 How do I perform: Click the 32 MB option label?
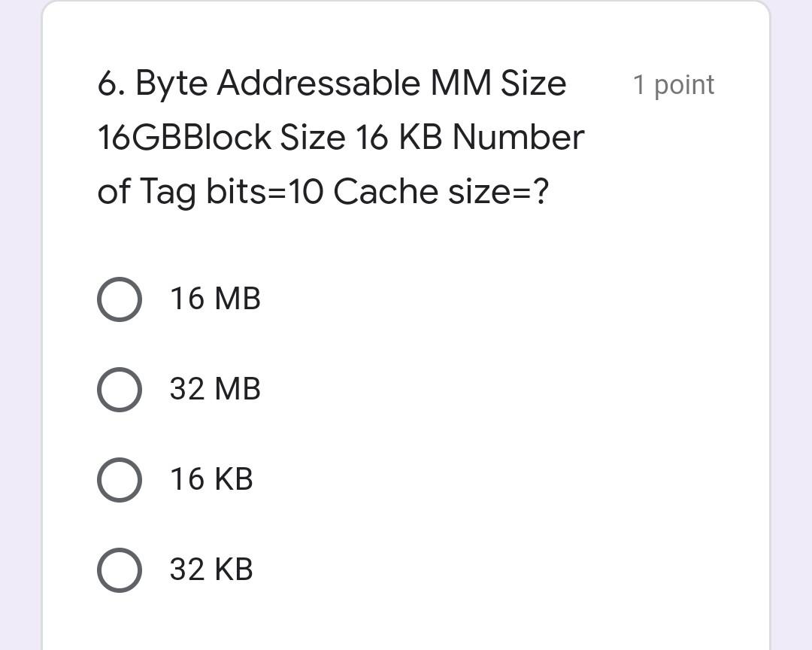[215, 389]
